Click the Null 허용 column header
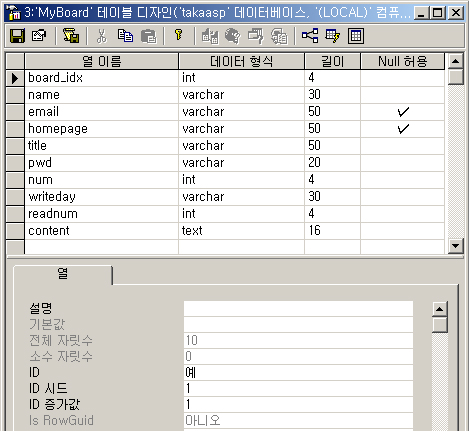The image size is (469, 431). (x=402, y=61)
